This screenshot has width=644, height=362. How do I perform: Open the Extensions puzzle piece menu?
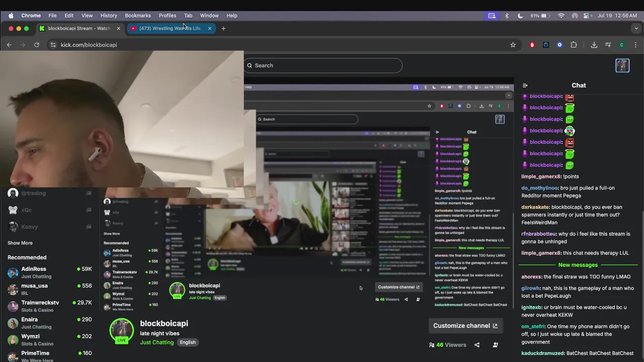[x=574, y=45]
